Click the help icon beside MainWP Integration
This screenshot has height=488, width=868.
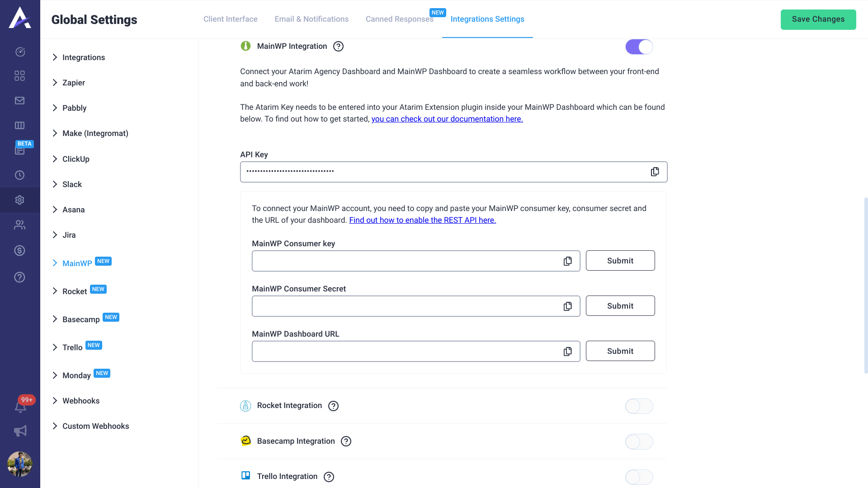[x=338, y=47]
